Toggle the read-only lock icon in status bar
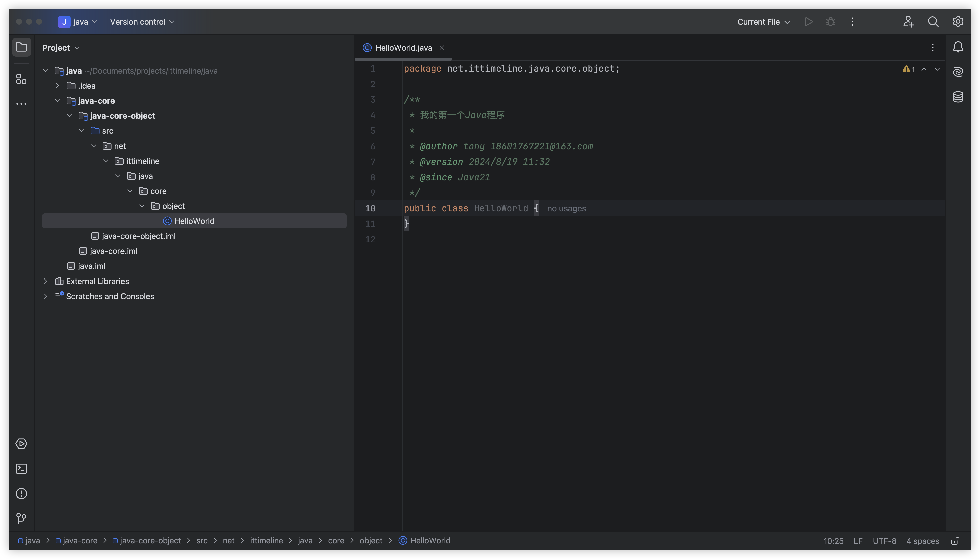 [955, 541]
